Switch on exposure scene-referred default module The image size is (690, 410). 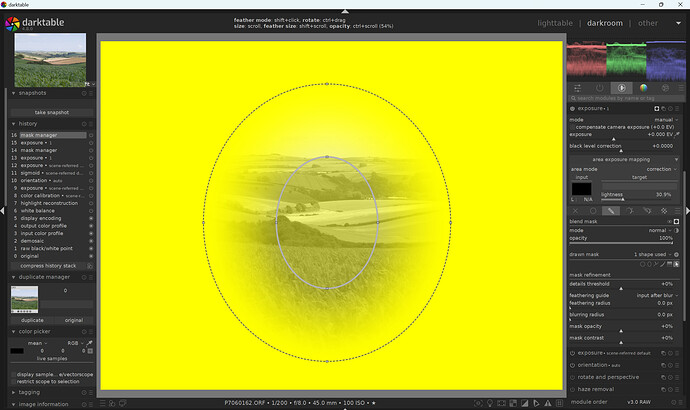[x=573, y=353]
